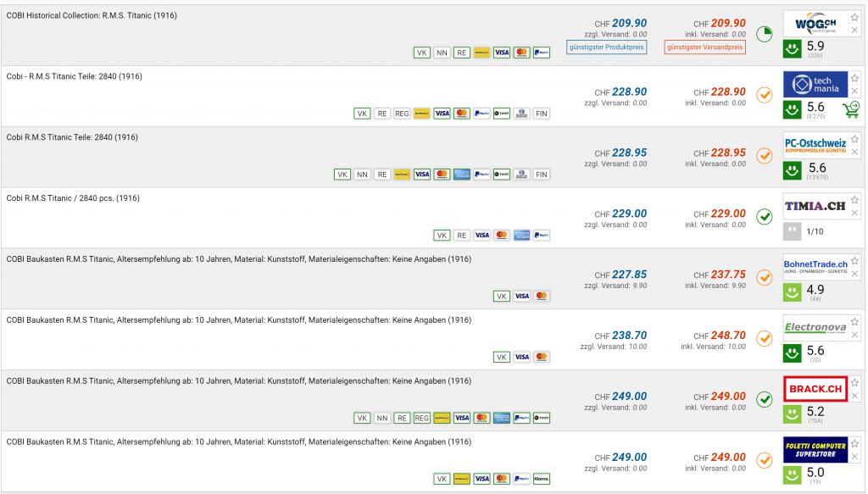Click Foletti Computer smiley rating icon

pyautogui.click(x=793, y=475)
